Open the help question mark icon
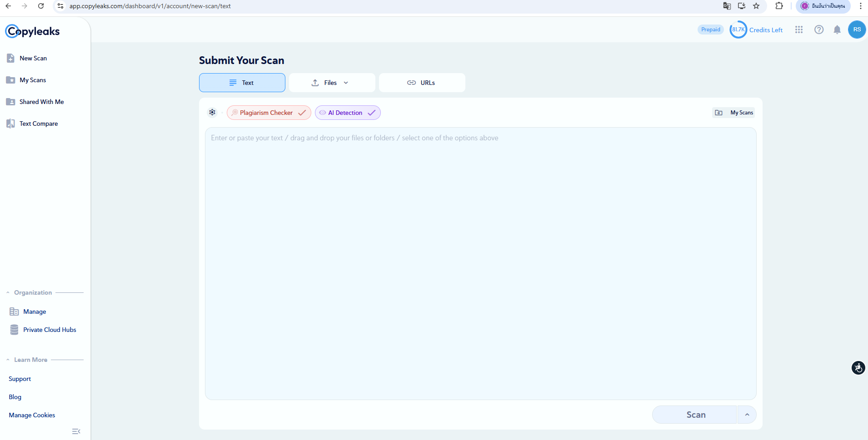 [x=818, y=30]
